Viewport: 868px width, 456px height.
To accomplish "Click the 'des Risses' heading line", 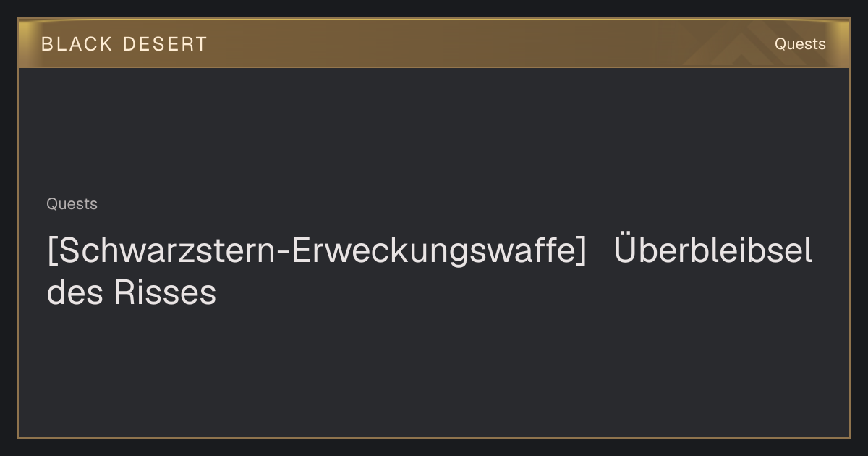I will pyautogui.click(x=131, y=293).
